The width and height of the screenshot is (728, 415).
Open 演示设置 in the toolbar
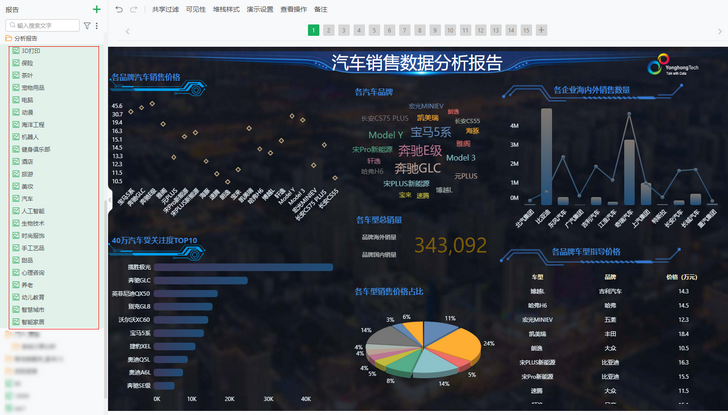(x=260, y=9)
